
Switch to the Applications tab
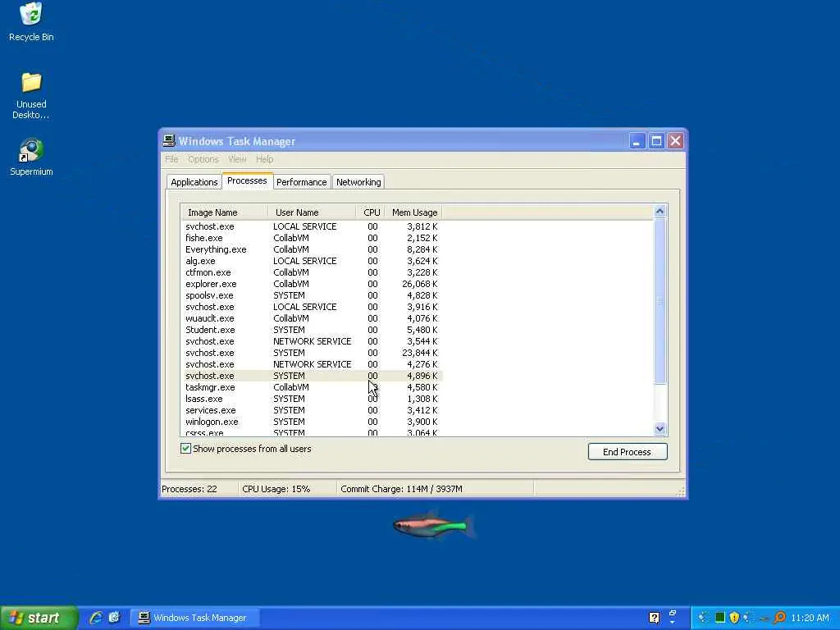[194, 182]
